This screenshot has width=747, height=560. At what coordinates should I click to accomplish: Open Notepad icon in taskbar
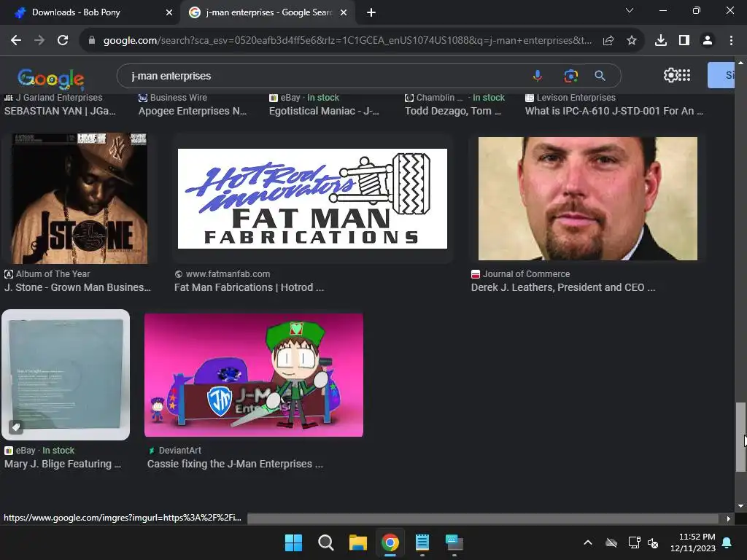coord(422,542)
